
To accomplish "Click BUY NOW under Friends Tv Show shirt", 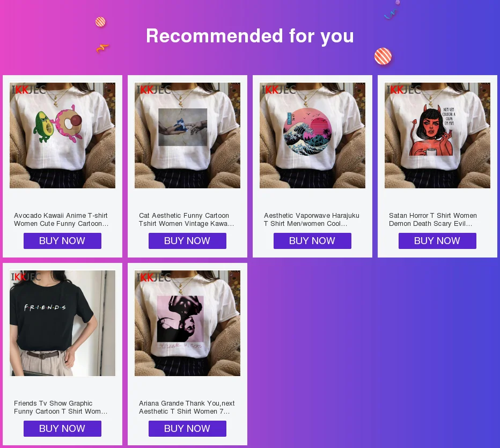I will pyautogui.click(x=62, y=429).
